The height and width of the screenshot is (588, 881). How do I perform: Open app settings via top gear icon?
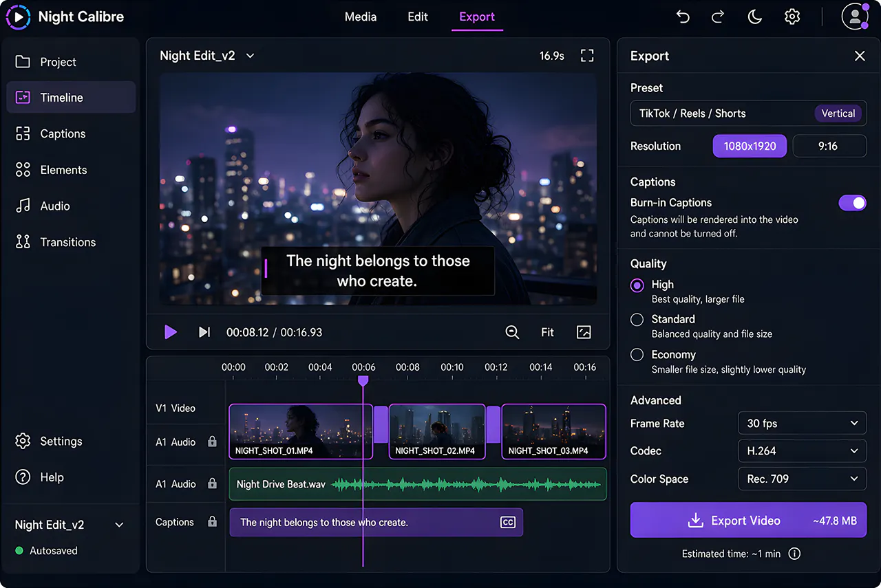792,17
